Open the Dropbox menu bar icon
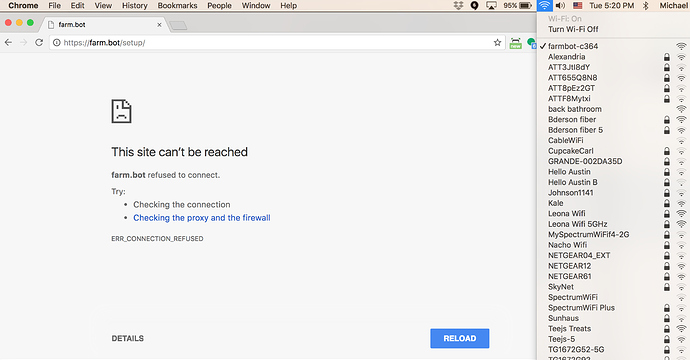This screenshot has height=360, width=690. [459, 5]
